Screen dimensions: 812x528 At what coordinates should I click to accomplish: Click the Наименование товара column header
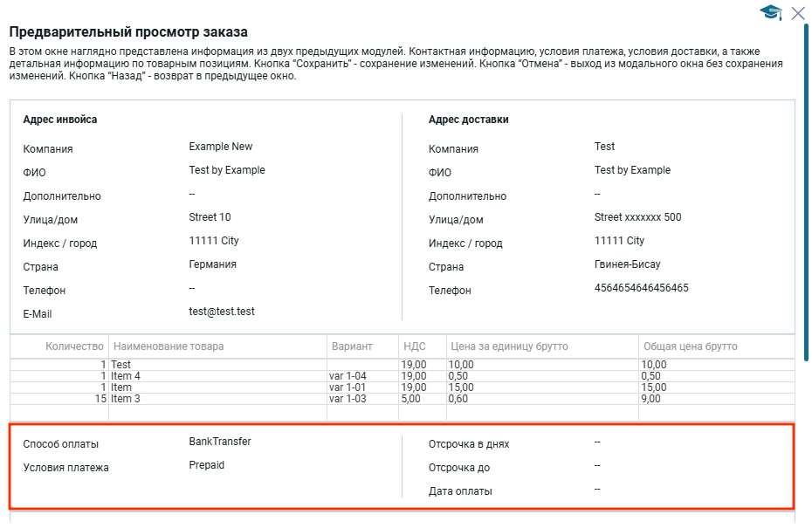click(x=169, y=346)
